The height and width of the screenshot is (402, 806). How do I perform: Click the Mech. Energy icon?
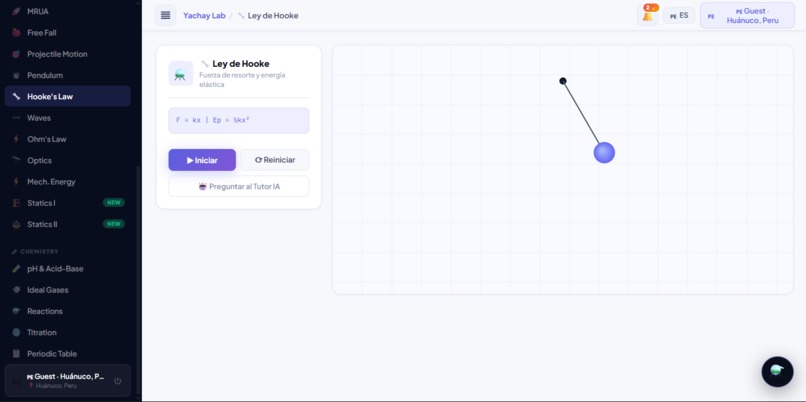tap(16, 182)
